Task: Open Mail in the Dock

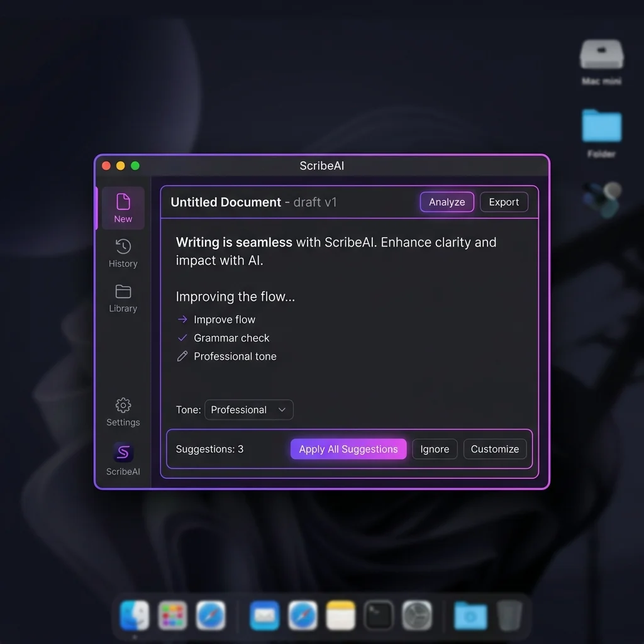Action: coord(265,615)
